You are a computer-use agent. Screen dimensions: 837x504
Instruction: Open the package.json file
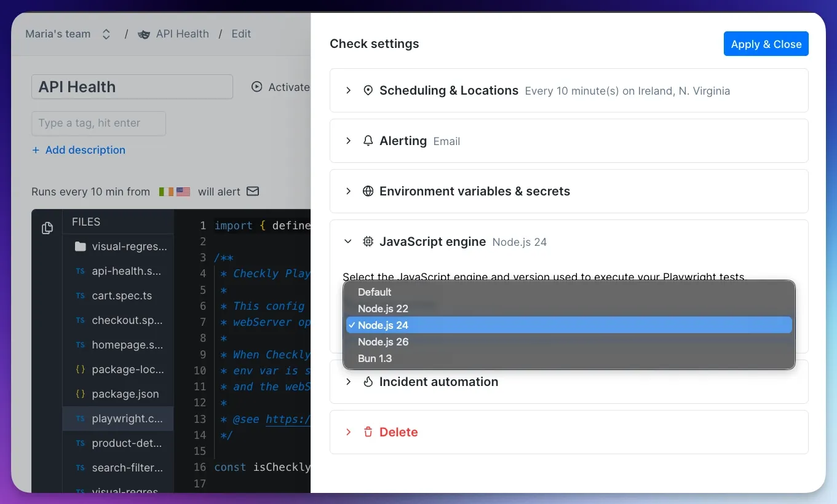118,394
